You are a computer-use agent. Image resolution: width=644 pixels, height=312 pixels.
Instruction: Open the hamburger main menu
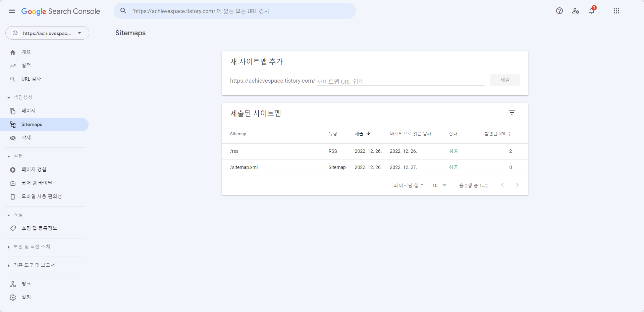(x=12, y=11)
